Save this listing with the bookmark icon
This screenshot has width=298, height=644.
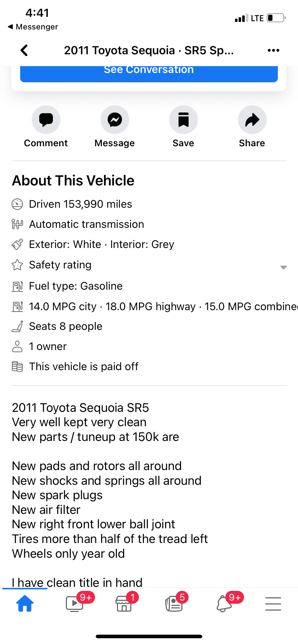tap(184, 120)
